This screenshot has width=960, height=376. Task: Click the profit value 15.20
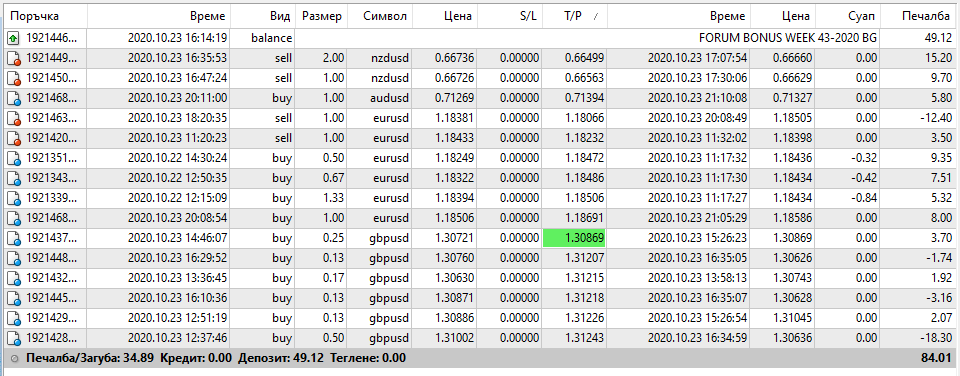click(x=939, y=59)
